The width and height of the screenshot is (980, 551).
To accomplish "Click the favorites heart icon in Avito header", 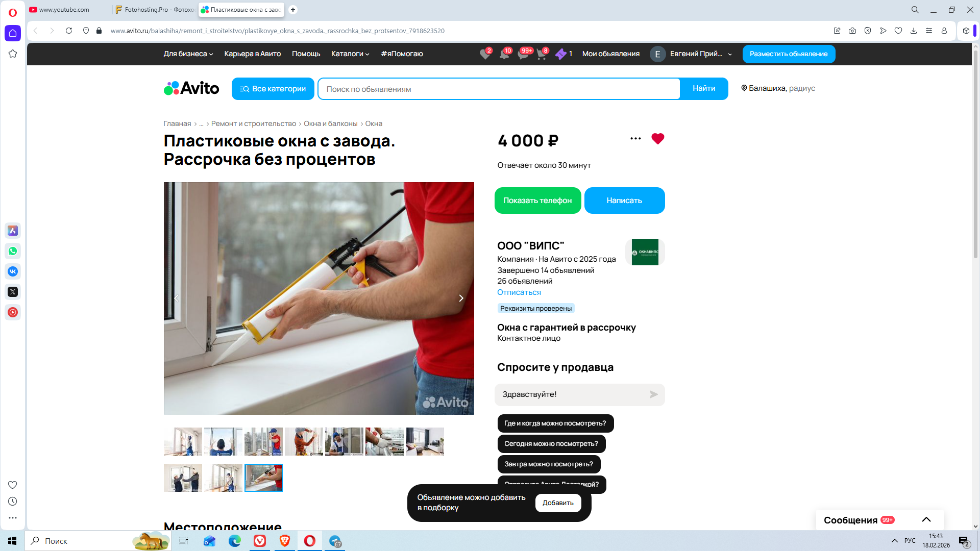I will point(484,54).
